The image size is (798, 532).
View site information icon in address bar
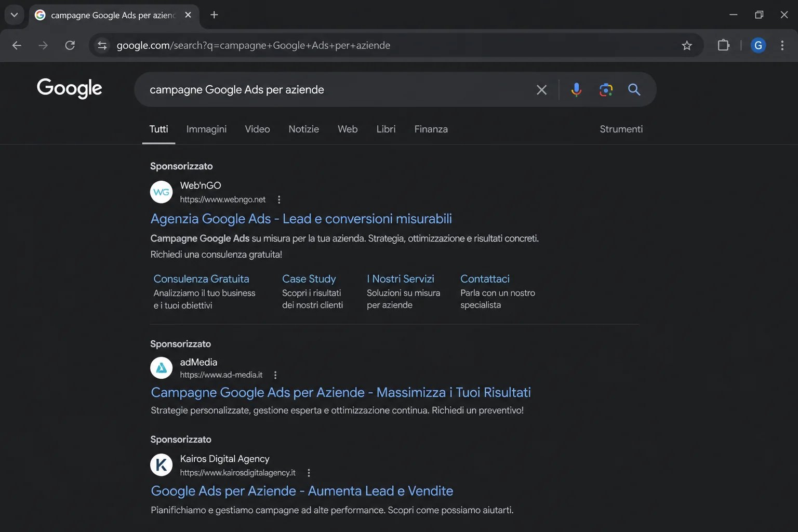102,45
